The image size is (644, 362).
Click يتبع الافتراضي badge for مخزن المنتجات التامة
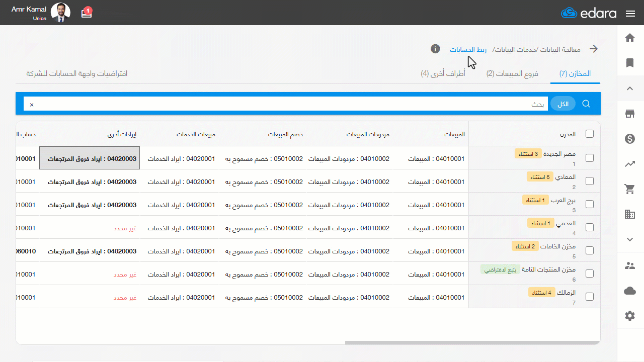point(500,269)
